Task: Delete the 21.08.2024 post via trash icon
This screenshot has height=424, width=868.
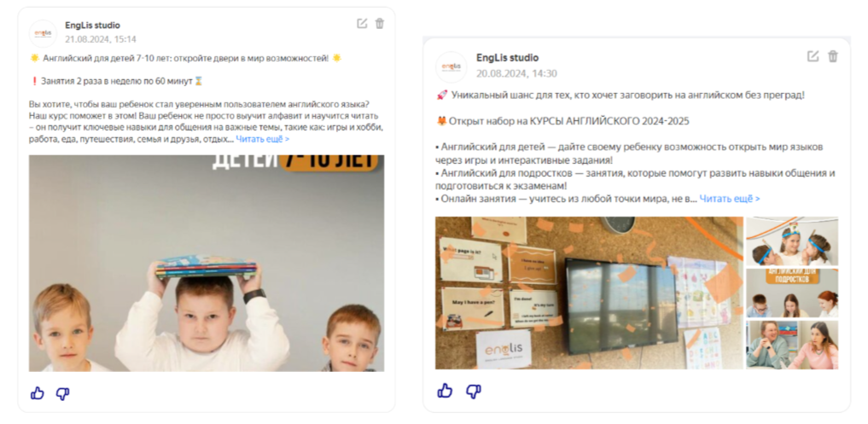Action: 380,23
